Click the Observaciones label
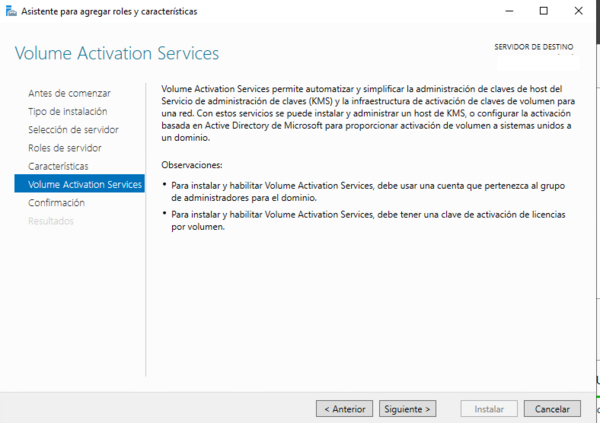Screen dimensions: 600x423 click(192, 165)
